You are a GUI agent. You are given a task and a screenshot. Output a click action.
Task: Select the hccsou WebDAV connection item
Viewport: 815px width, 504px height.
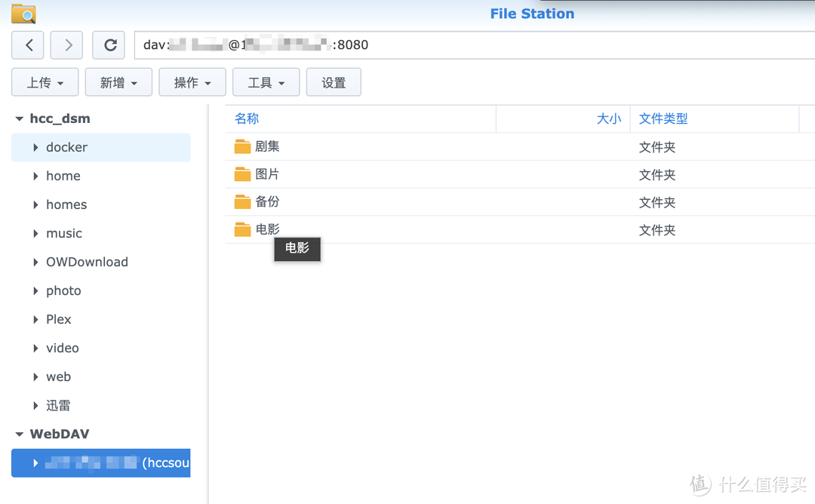101,463
